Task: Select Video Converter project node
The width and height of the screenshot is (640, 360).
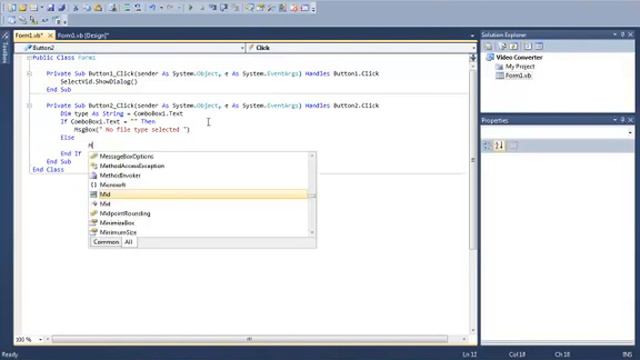Action: [519, 58]
